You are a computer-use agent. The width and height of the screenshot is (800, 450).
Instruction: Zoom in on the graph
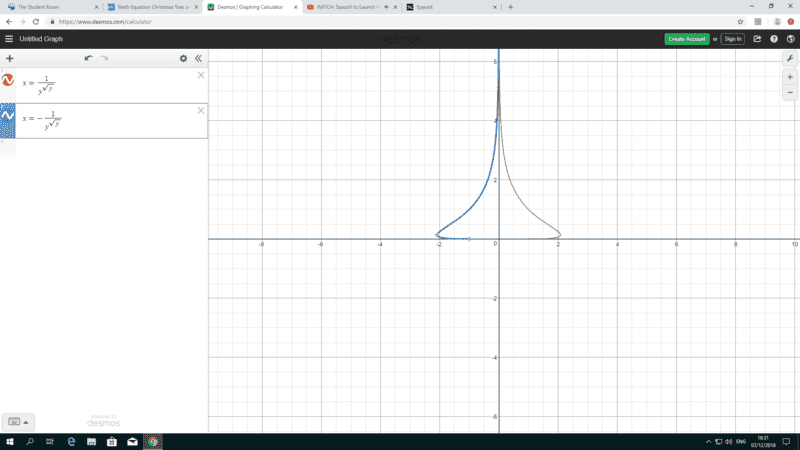coord(790,77)
